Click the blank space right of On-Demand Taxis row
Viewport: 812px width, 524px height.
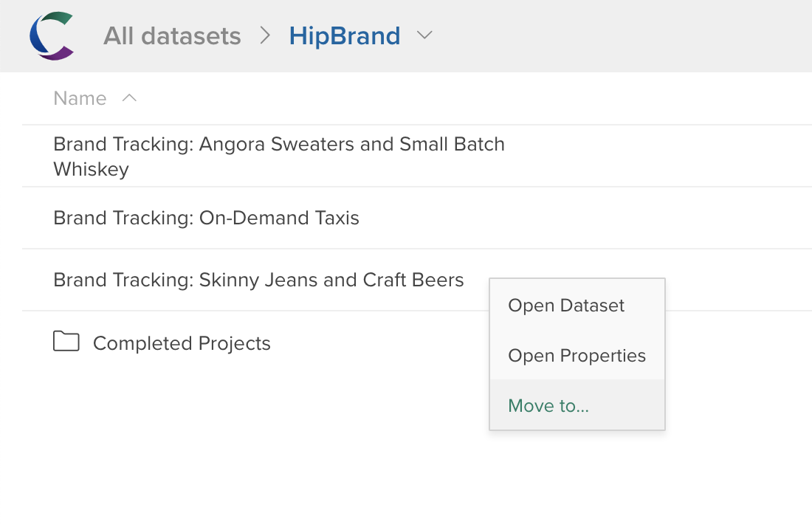pyautogui.click(x=585, y=218)
